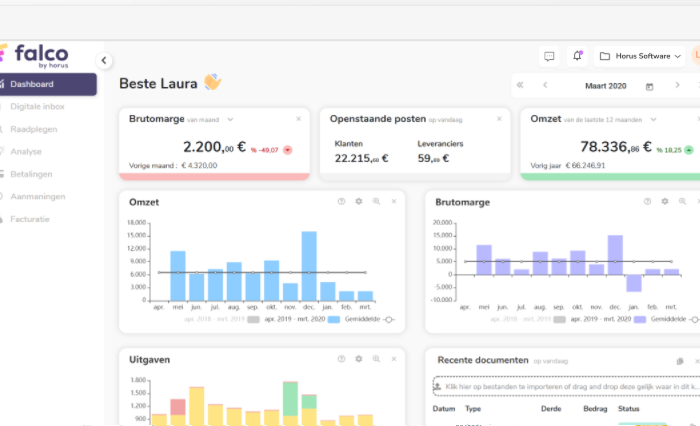The width and height of the screenshot is (700, 426).
Task: Open Aanmaningen in the sidebar
Action: coord(38,196)
